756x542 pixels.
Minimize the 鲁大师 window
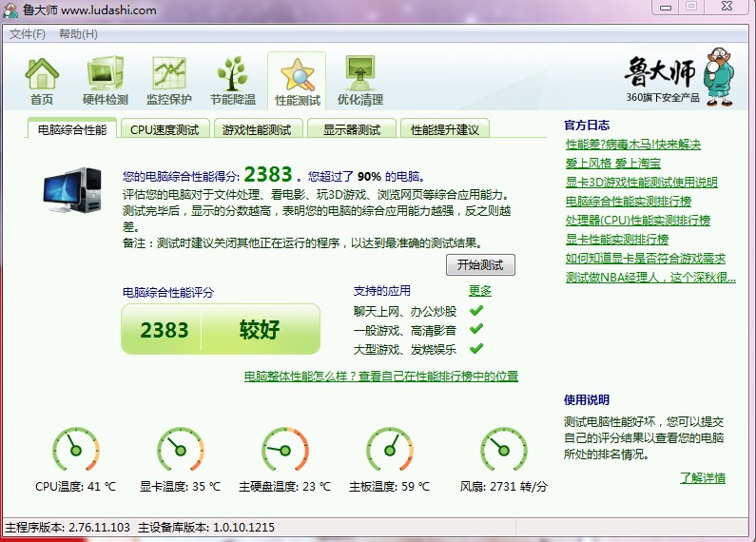pos(666,8)
